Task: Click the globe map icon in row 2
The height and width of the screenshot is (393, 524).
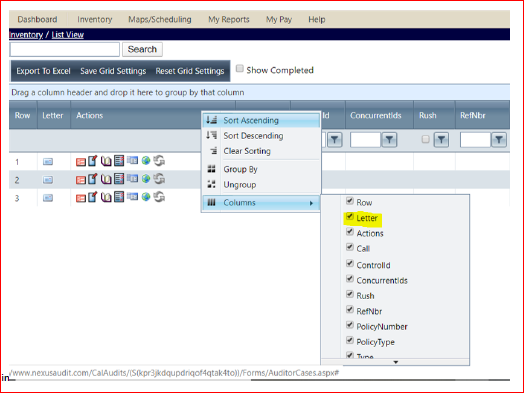Action: 146,179
